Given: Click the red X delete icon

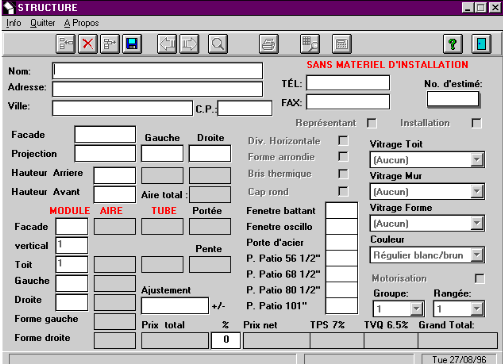Looking at the screenshot, I should click(x=88, y=44).
